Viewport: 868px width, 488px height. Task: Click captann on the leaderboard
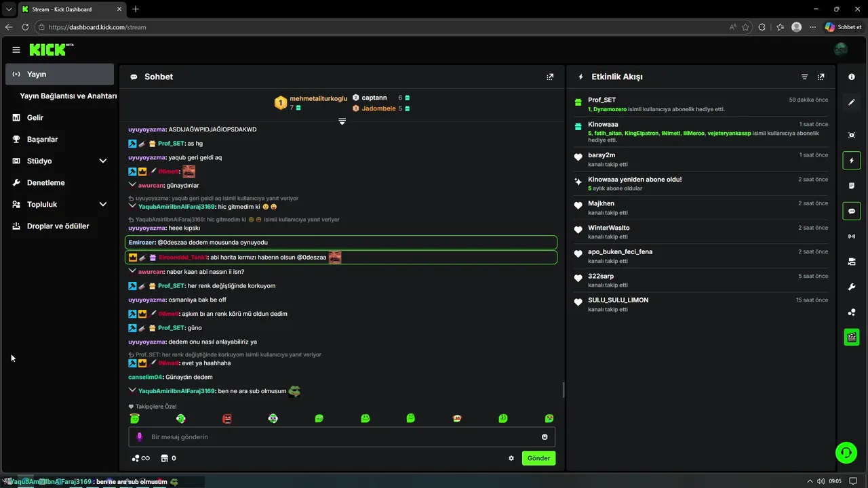pyautogui.click(x=374, y=98)
